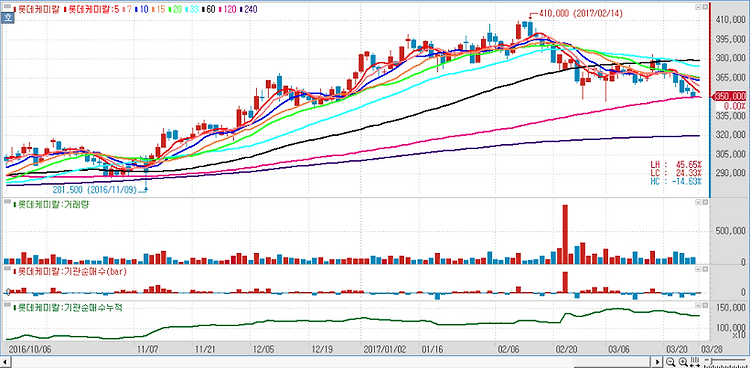Click the right arrow of horizontal scrollbar

tap(657, 362)
